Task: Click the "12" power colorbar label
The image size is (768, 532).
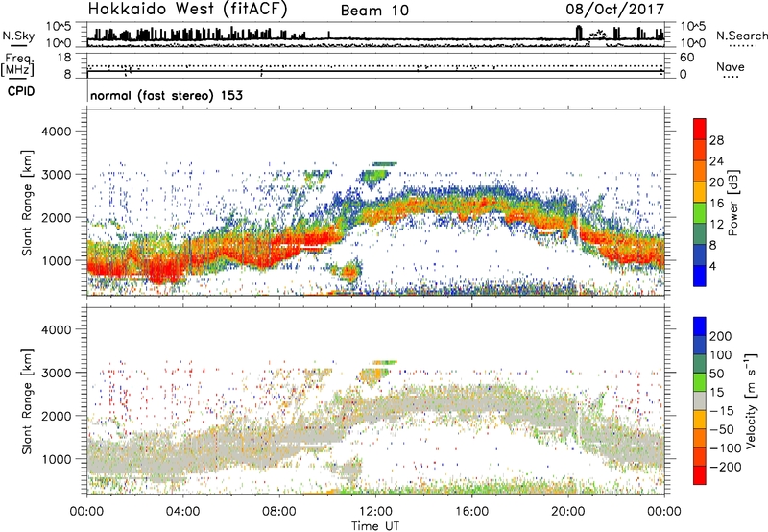Action: coord(716,225)
